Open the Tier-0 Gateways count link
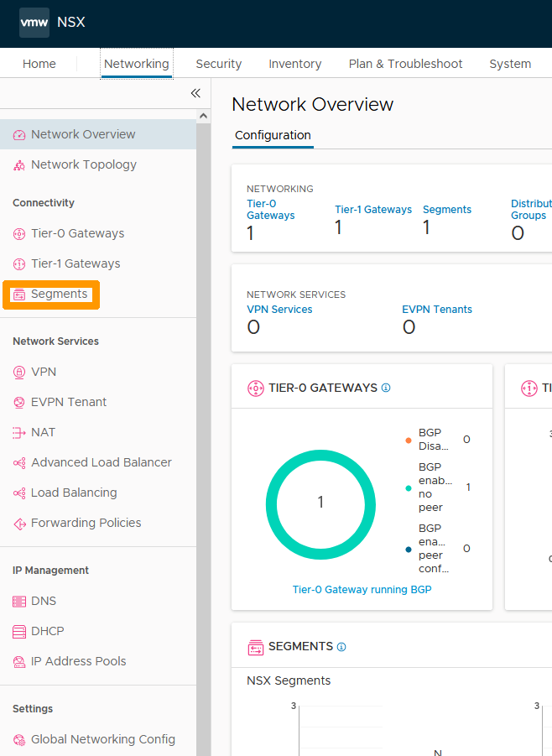 coord(270,210)
